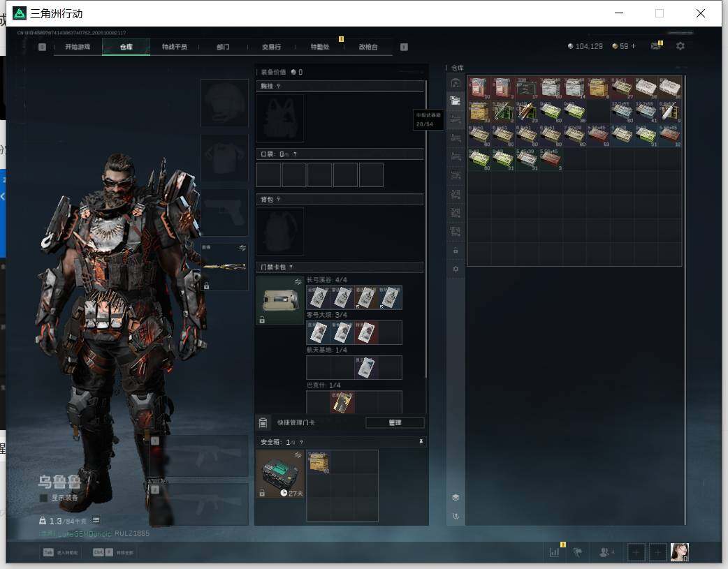Click the plus next to the gold currency 59
Viewport: 728px width, 569px height.
(633, 46)
